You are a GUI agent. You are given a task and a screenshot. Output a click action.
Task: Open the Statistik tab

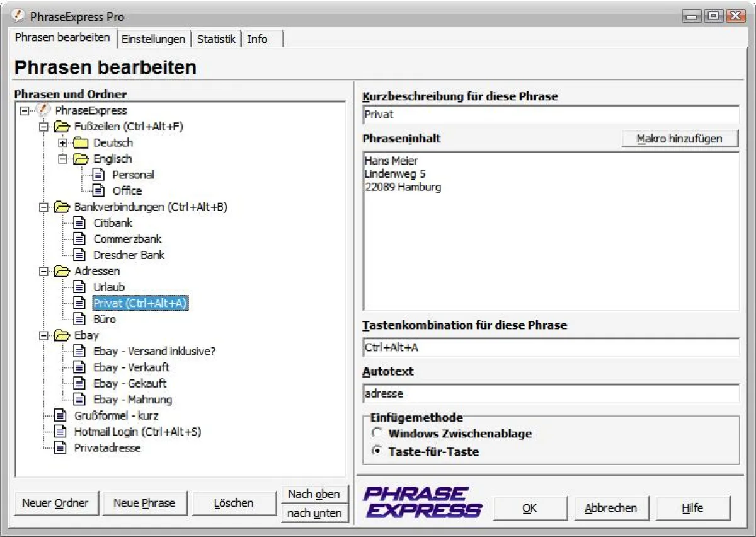click(x=216, y=39)
